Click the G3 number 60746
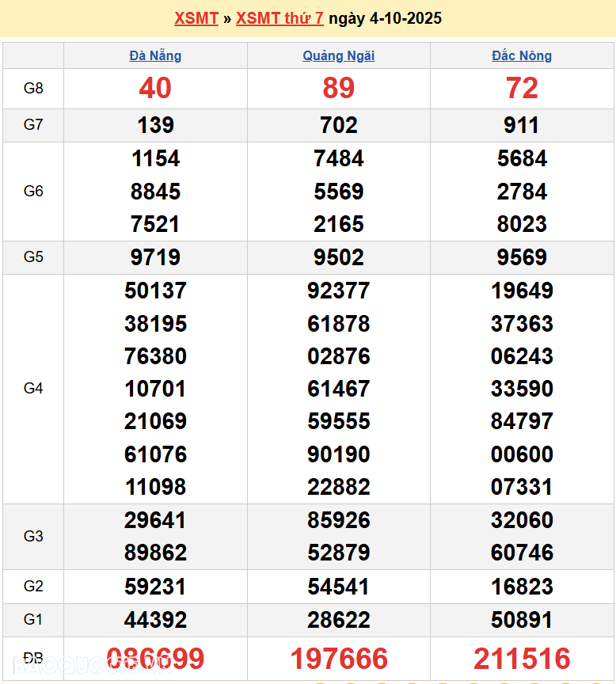 coord(522,553)
